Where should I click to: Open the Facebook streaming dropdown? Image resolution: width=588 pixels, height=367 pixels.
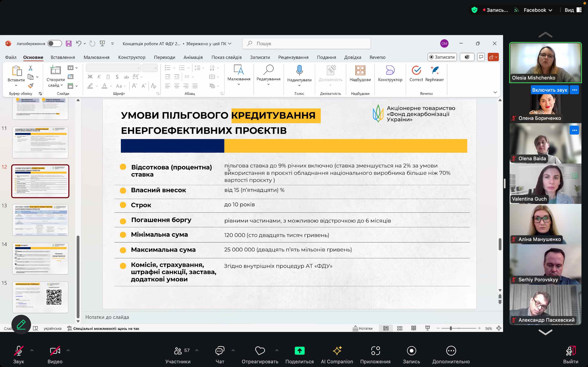(x=538, y=10)
